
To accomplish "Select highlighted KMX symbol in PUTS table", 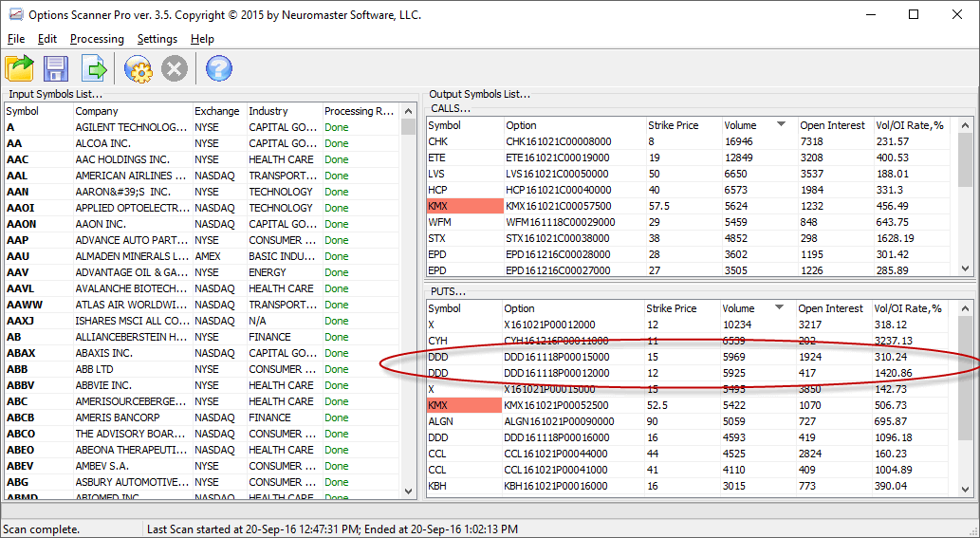I will point(464,405).
